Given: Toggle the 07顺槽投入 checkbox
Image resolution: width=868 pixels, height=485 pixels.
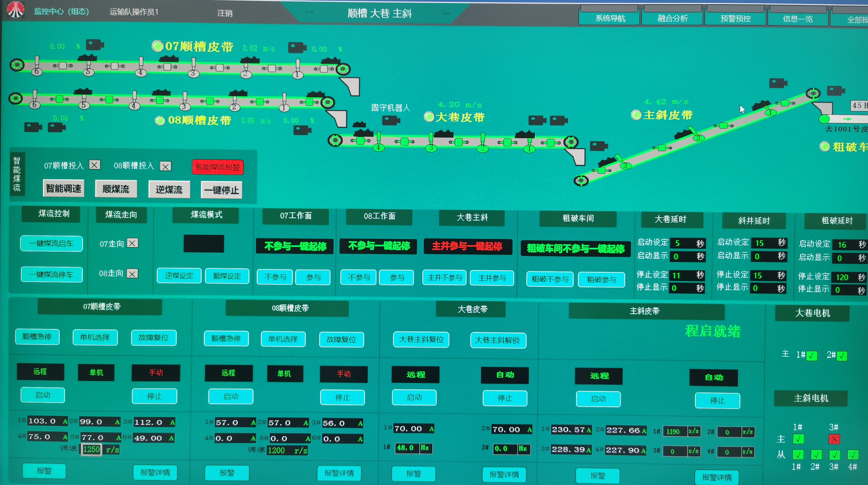Looking at the screenshot, I should click(x=95, y=165).
